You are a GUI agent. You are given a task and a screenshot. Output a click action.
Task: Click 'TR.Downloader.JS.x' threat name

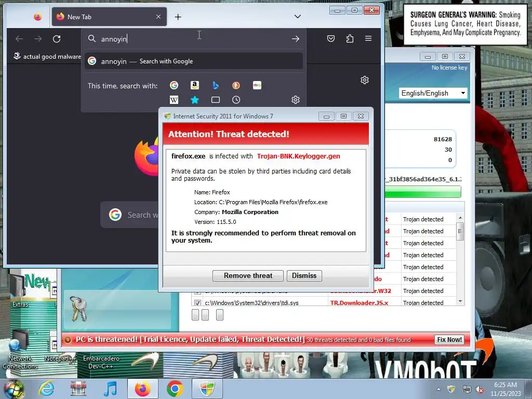point(359,303)
